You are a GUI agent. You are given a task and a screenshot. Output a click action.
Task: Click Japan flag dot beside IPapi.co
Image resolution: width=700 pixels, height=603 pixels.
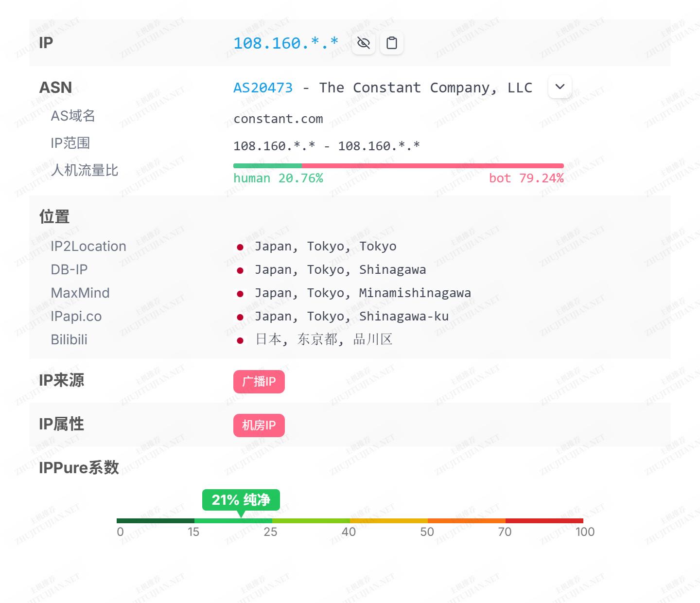click(x=240, y=317)
